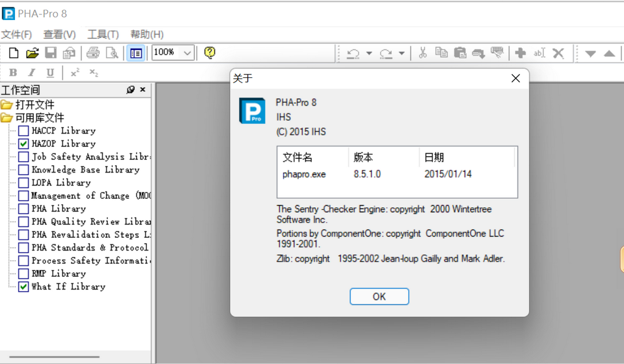Click the floppy disk Save icon
Screen dimensions: 624x364
coord(50,53)
